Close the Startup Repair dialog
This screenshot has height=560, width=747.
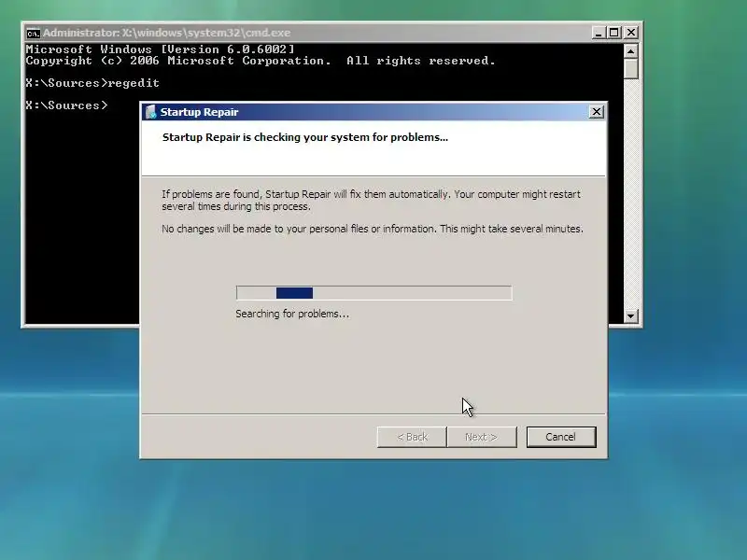tap(596, 112)
